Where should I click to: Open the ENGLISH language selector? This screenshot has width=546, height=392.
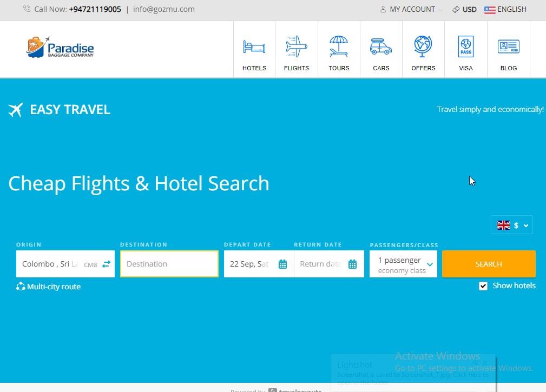tap(505, 9)
